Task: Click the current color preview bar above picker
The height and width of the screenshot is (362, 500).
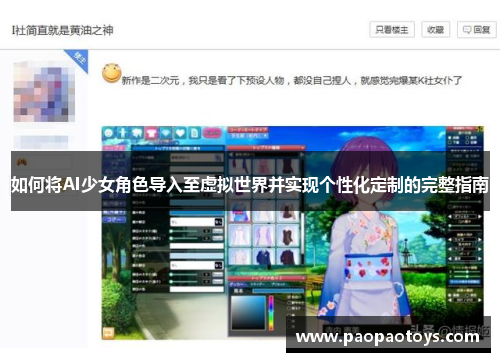Action: [277, 291]
